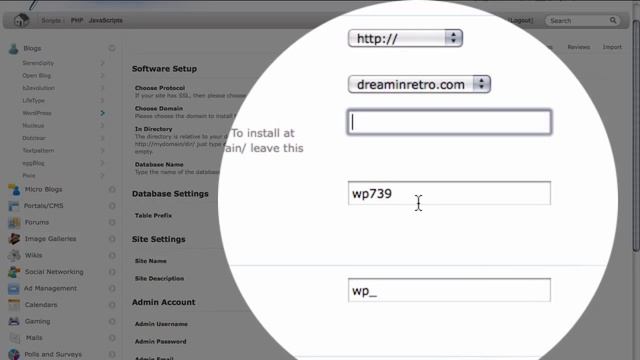
Task: Open Dotclear in the Blogs list
Action: click(34, 138)
